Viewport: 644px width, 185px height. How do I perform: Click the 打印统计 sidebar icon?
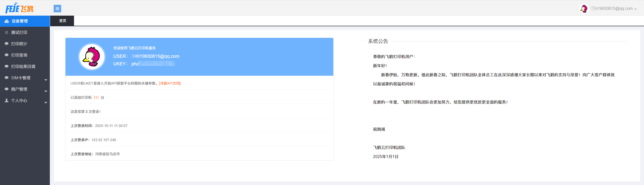point(7,44)
